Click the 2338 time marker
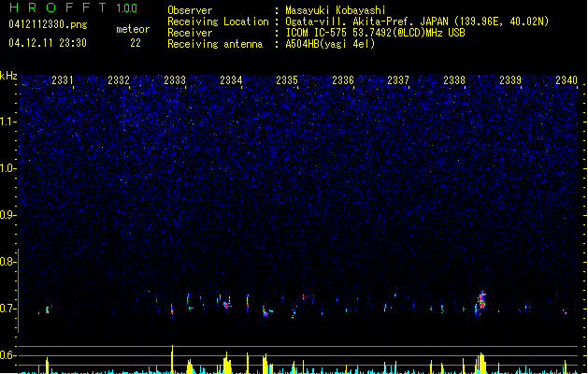Viewport: 588px width, 374px height. pyautogui.click(x=454, y=80)
